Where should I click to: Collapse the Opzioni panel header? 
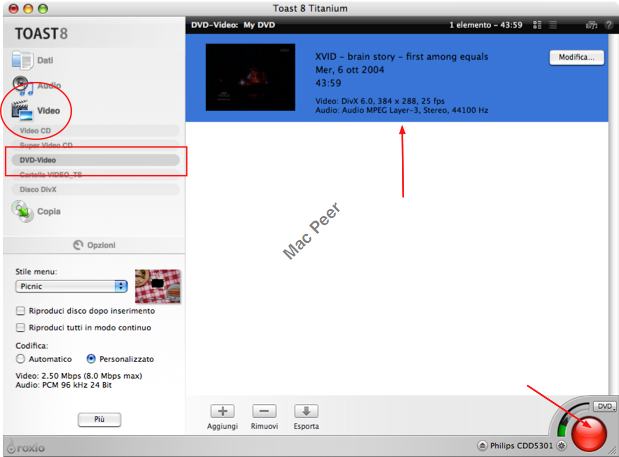[x=94, y=245]
